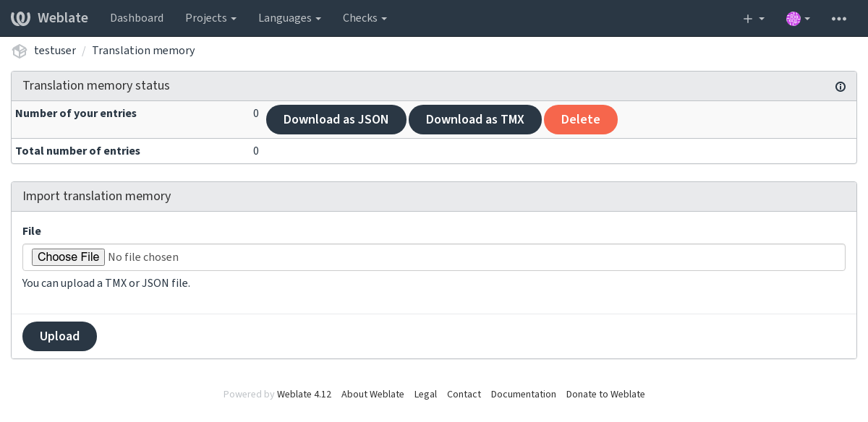
Task: Open the add (+) menu
Action: coord(754,18)
